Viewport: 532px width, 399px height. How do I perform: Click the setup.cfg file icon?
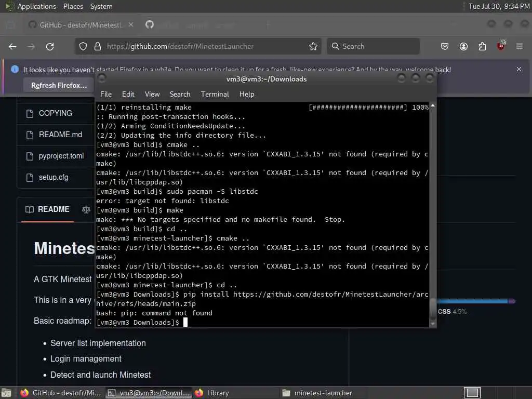click(30, 178)
